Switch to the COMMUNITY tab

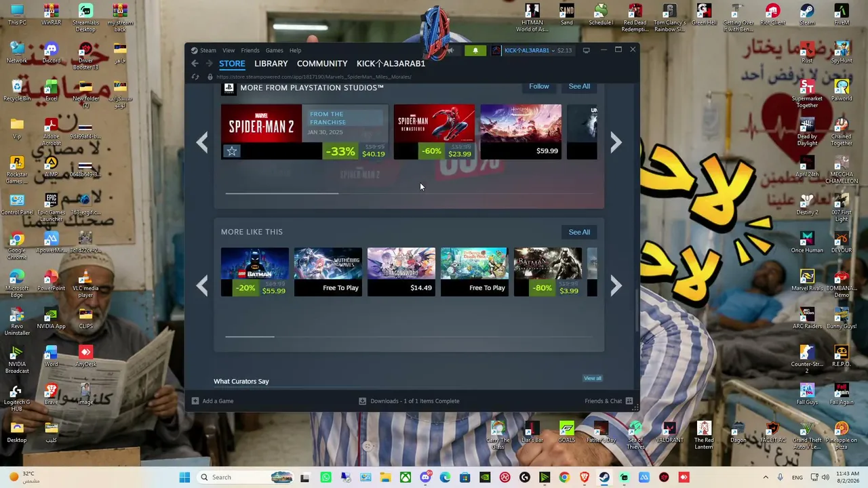pos(322,64)
